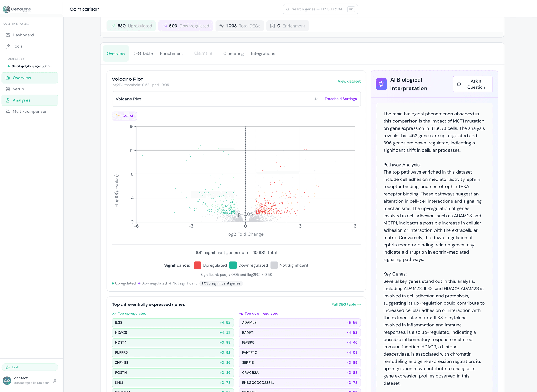Click the Ask a Question button
Image resolution: width=537 pixels, height=392 pixels.
tap(472, 84)
